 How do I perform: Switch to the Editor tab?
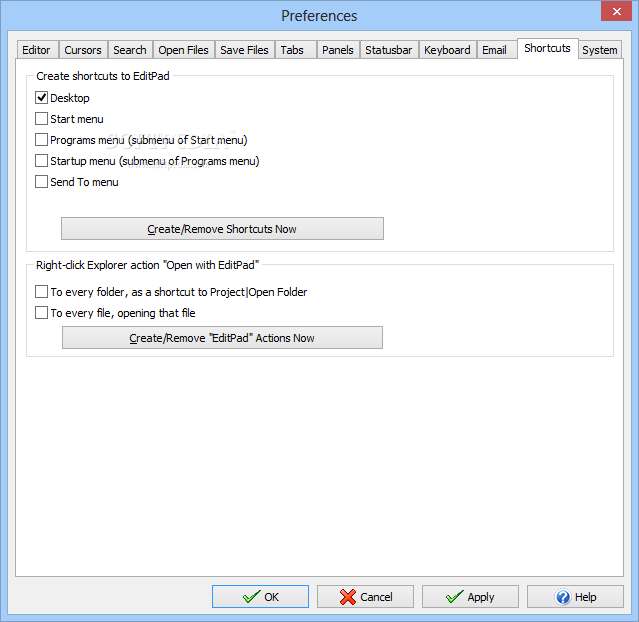(37, 50)
